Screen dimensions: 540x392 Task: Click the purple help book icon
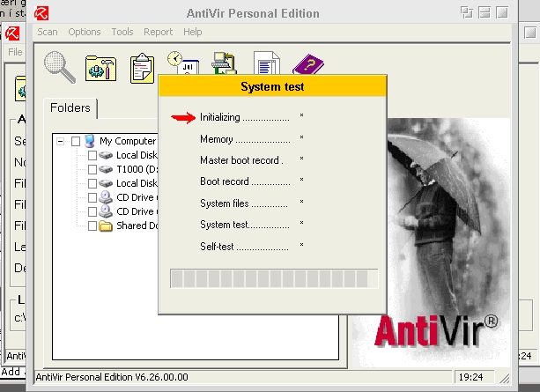tap(308, 66)
